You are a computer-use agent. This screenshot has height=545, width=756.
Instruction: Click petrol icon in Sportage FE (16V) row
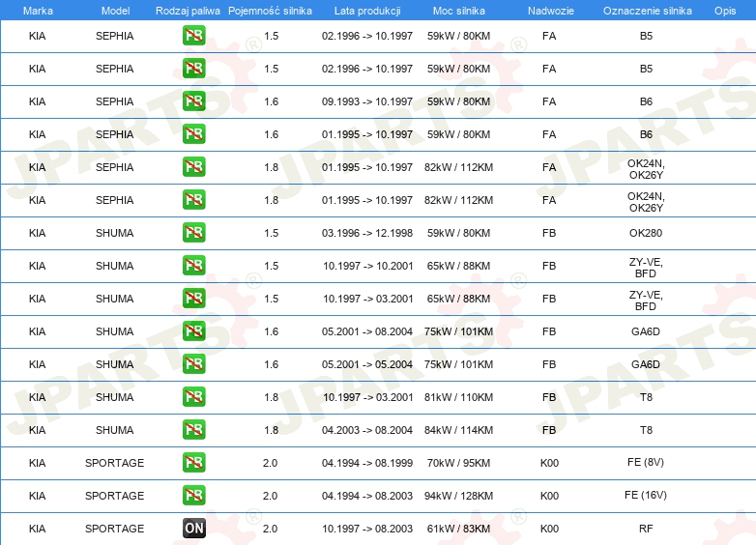click(x=194, y=495)
